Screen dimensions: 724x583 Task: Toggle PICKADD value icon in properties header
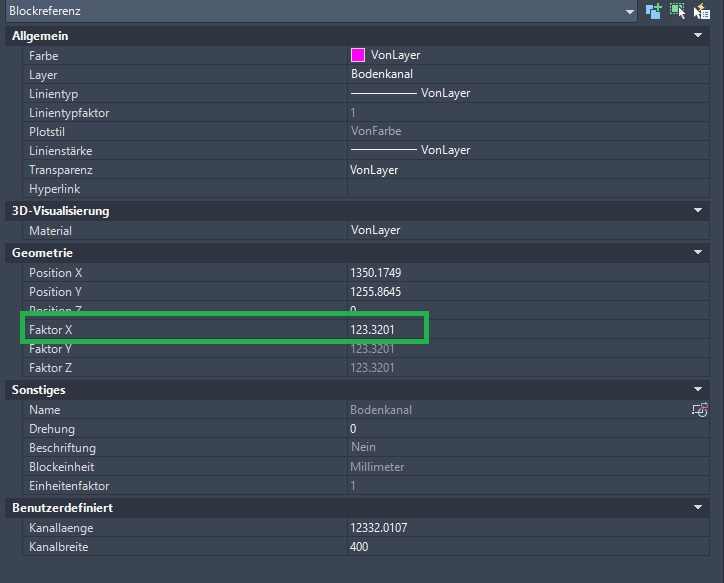pyautogui.click(x=654, y=11)
